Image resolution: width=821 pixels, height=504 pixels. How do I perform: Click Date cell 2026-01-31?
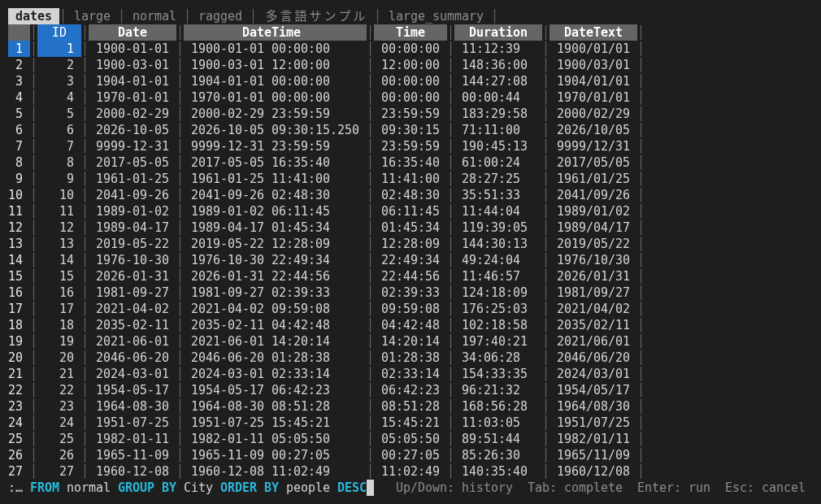[132, 276]
